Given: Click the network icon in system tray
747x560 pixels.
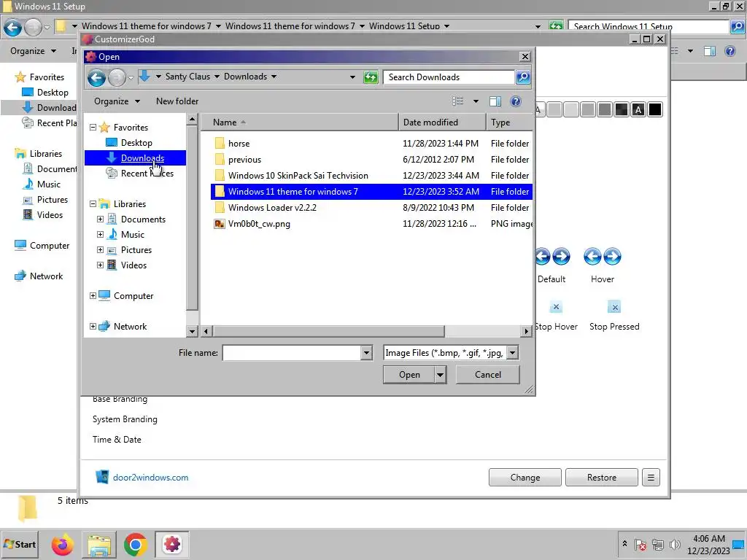Looking at the screenshot, I should 658,545.
